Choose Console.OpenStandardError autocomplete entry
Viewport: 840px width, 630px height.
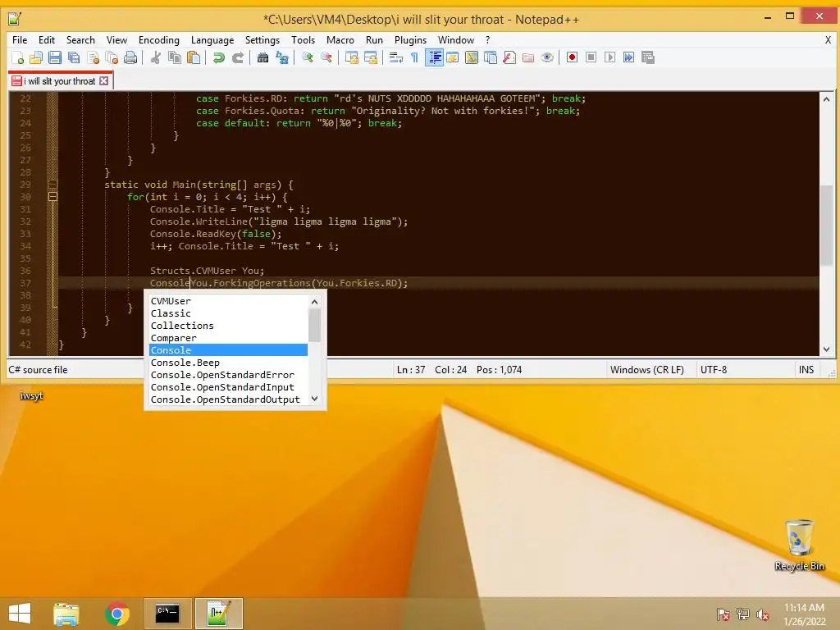[x=228, y=375]
